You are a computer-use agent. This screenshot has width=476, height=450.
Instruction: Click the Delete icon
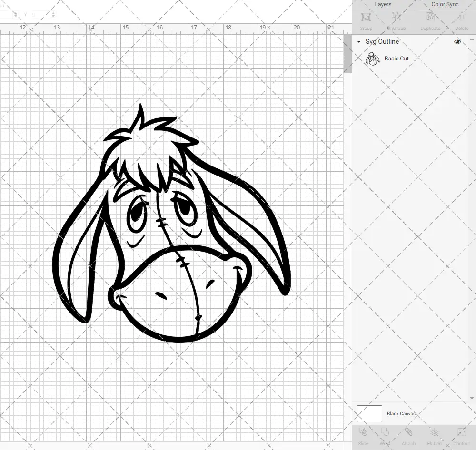[461, 17]
